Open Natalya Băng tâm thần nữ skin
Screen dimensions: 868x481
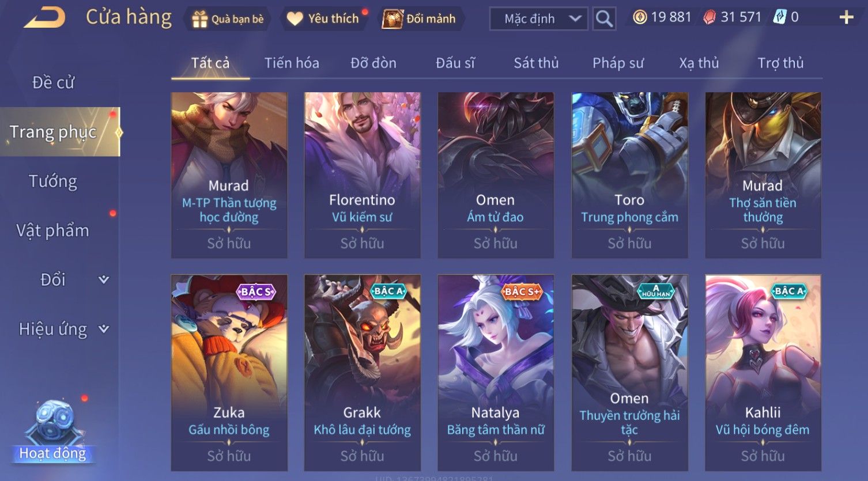click(x=496, y=373)
